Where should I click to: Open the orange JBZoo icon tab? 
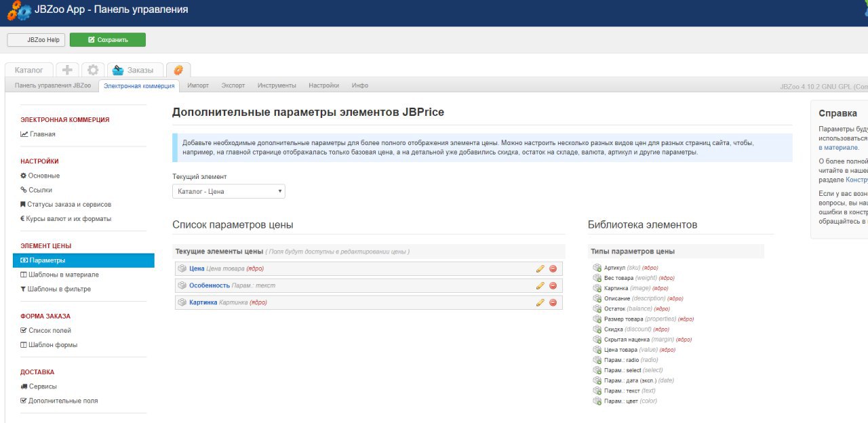178,70
